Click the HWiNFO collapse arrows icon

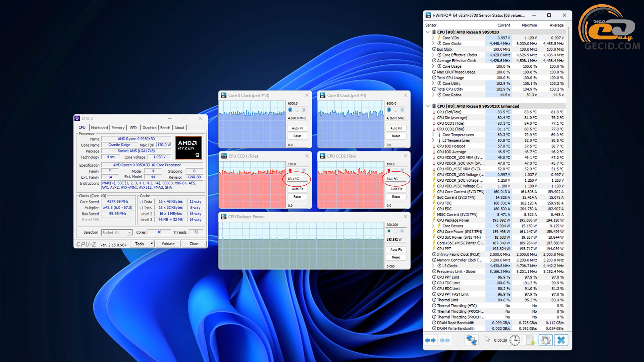click(445, 340)
